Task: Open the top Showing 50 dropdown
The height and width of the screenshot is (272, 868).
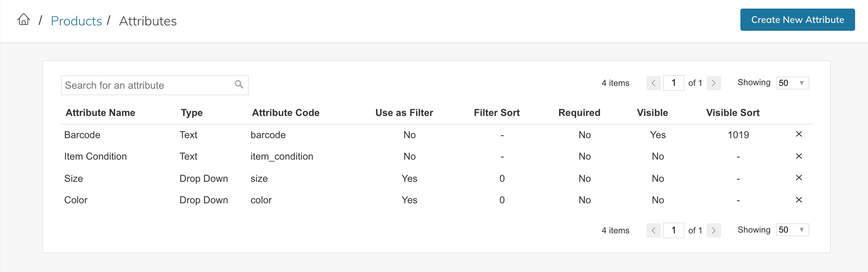Action: (792, 83)
